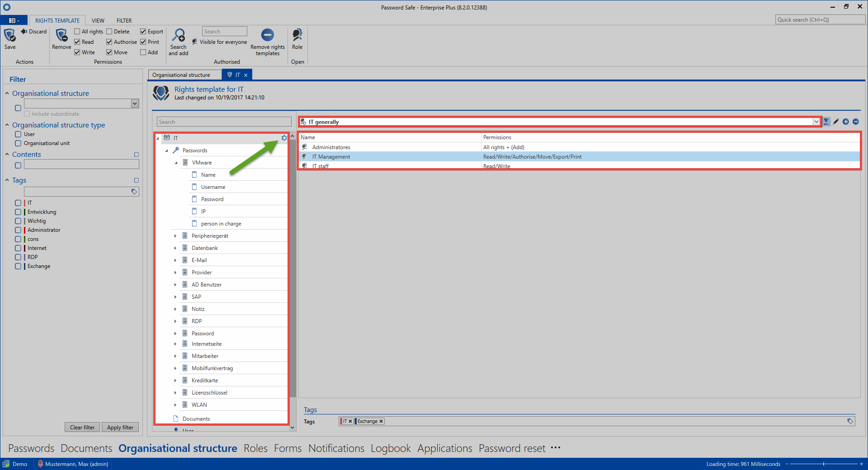Screen dimensions: 868x470
Task: Select the Documents tree node
Action: tap(196, 419)
